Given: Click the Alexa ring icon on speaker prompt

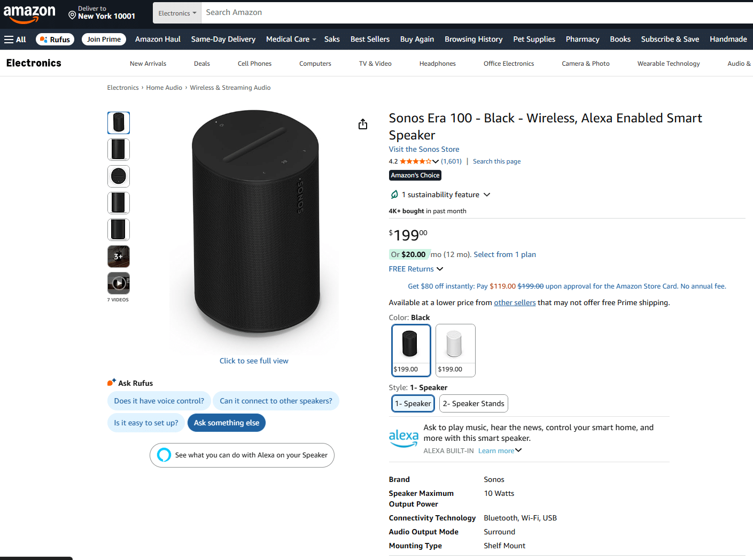Looking at the screenshot, I should (x=164, y=455).
